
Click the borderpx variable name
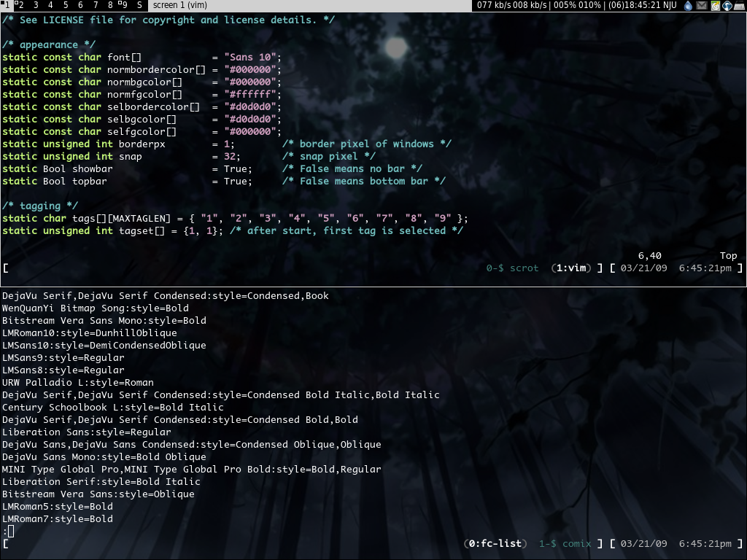pos(142,144)
